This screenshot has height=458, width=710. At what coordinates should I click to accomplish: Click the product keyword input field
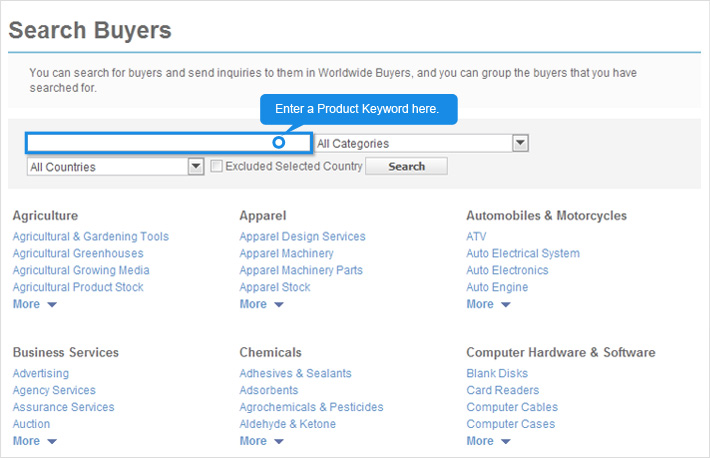[x=150, y=143]
